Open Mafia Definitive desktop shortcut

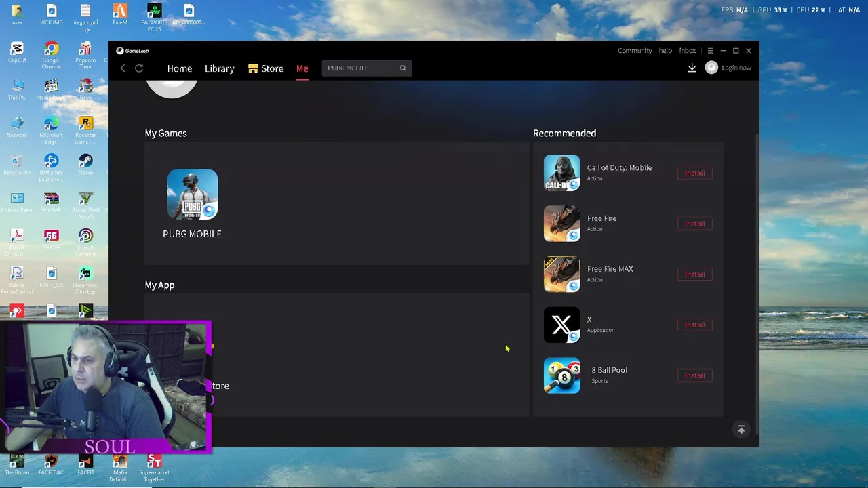coord(120,468)
